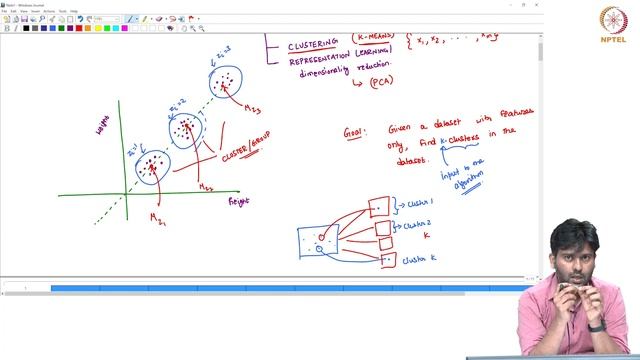Click the Copy icon in the toolbar
640x360 pixels.
click(61, 19)
